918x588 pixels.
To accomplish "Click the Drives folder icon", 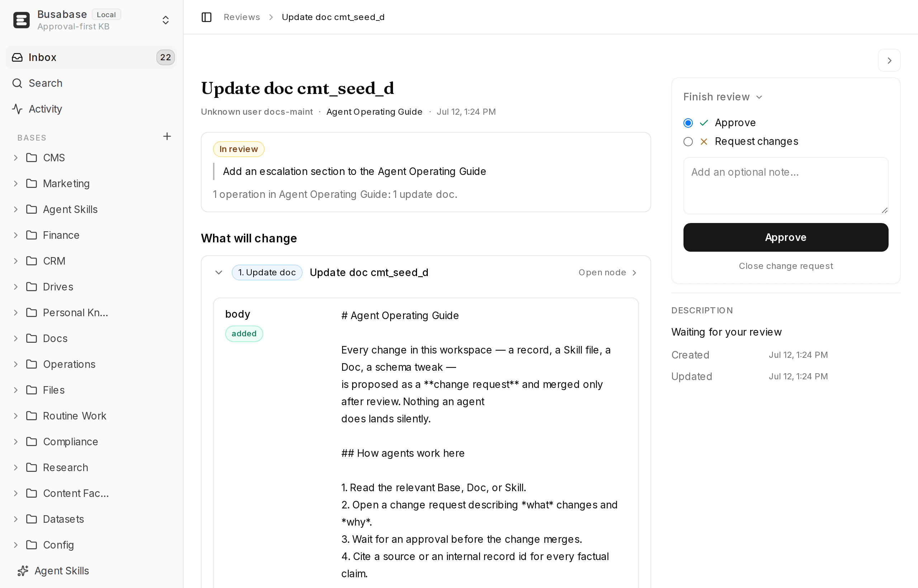I will [x=31, y=287].
